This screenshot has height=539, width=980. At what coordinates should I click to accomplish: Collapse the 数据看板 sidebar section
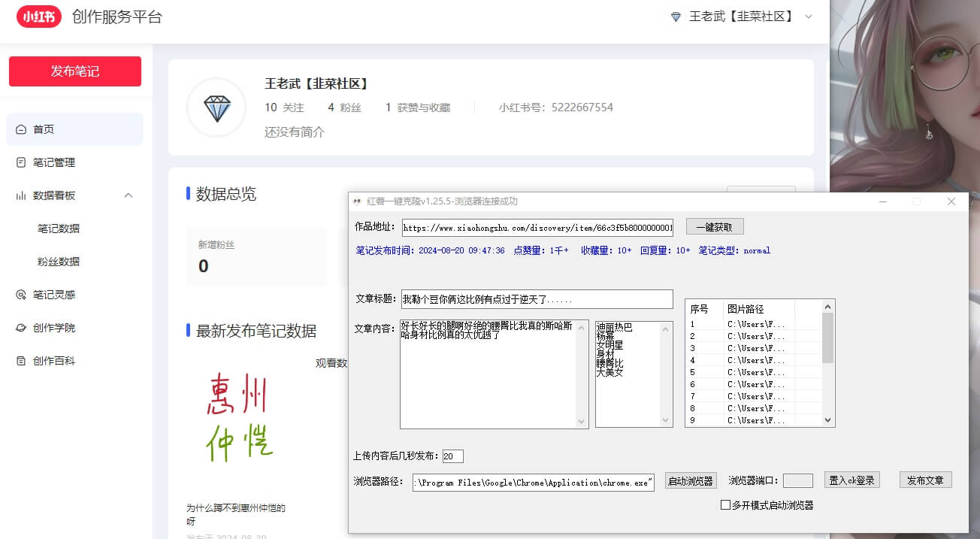coord(128,195)
